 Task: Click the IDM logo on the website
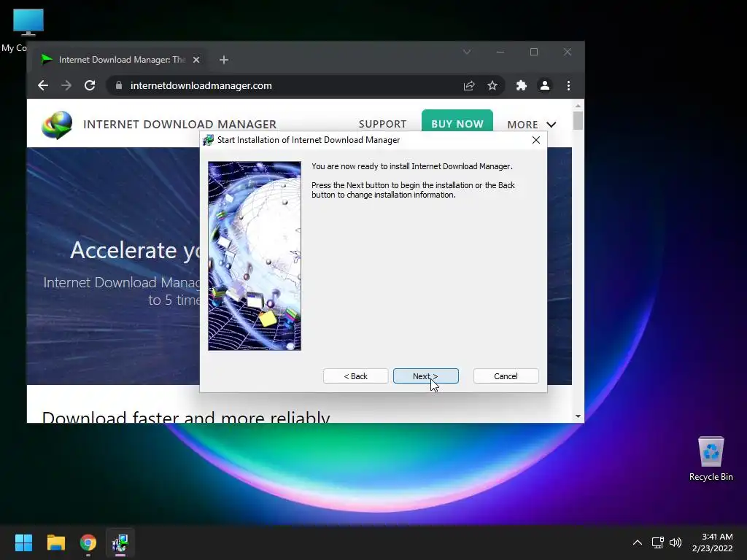pyautogui.click(x=57, y=125)
